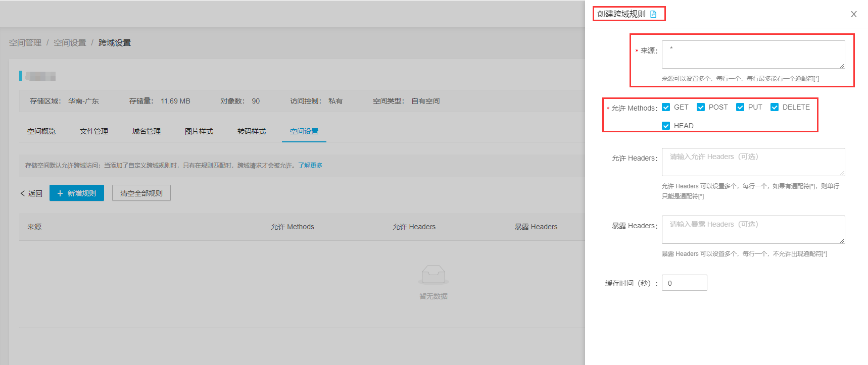Go to the 域名管理 tab
868x365 pixels.
click(x=147, y=131)
